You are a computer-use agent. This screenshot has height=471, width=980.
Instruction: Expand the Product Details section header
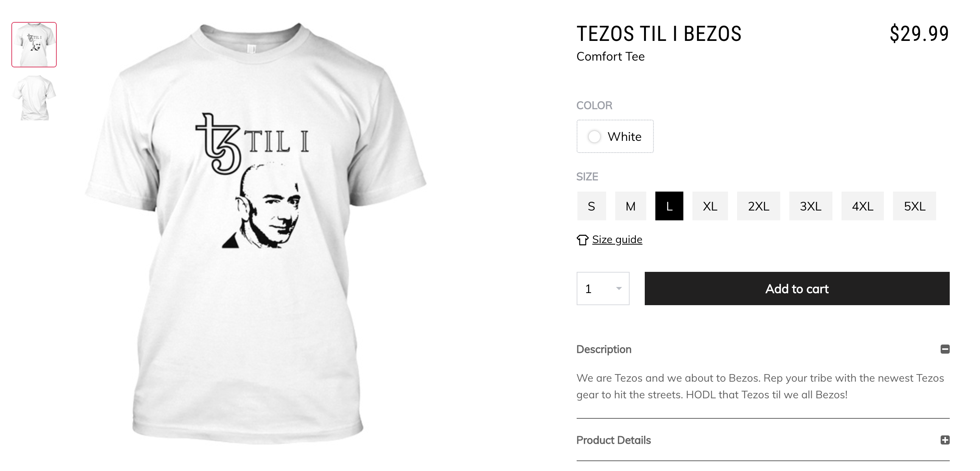click(x=763, y=440)
